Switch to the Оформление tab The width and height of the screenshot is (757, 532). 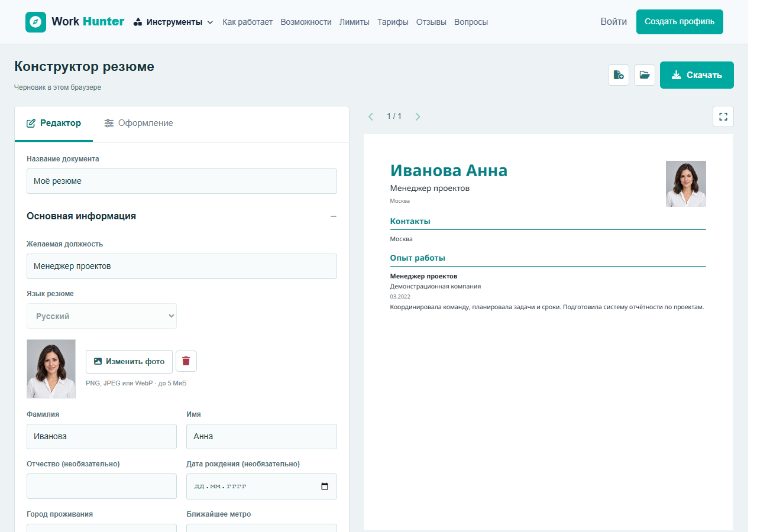point(139,124)
